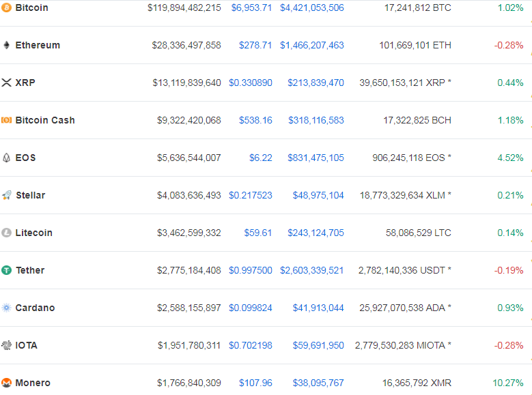Click Stellar volume $48,975,104
Viewport: 532px width, 395px height.
318,195
